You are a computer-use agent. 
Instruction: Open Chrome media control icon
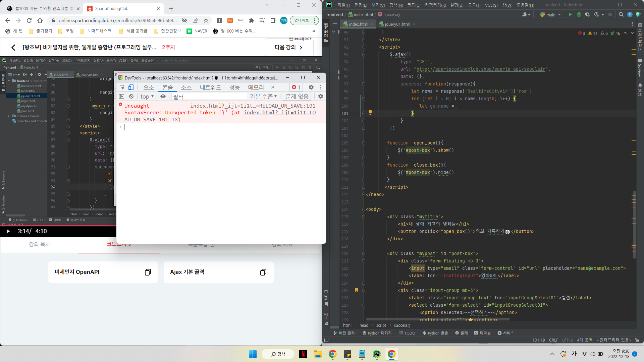[x=262, y=20]
